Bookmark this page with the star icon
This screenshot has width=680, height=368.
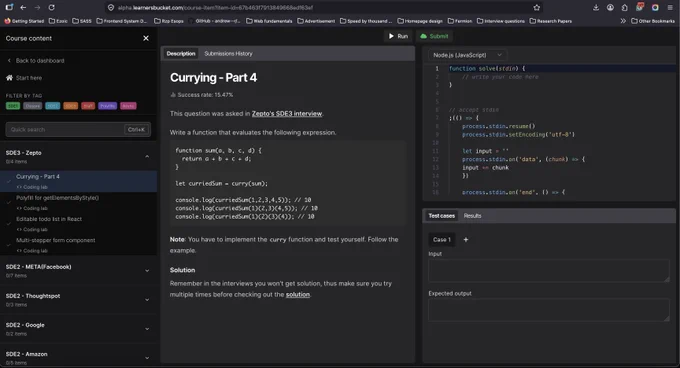point(536,7)
